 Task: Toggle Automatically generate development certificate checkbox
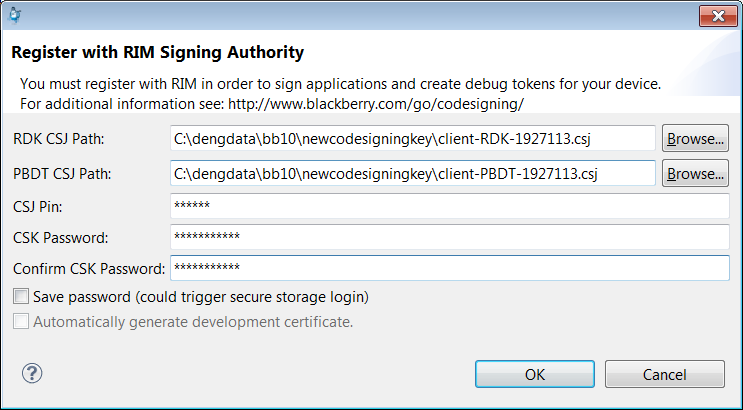pos(21,322)
